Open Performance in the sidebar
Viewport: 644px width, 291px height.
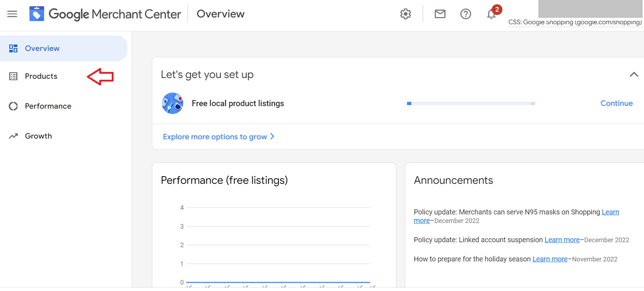[48, 106]
